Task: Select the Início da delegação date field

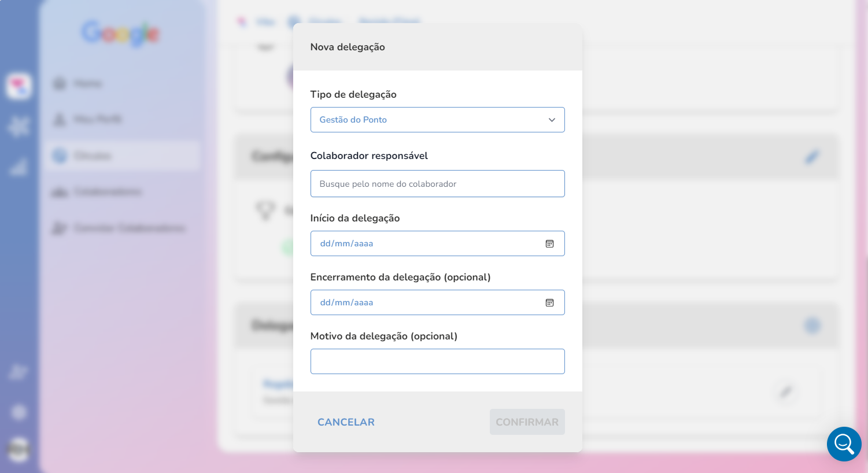Action: click(x=437, y=243)
